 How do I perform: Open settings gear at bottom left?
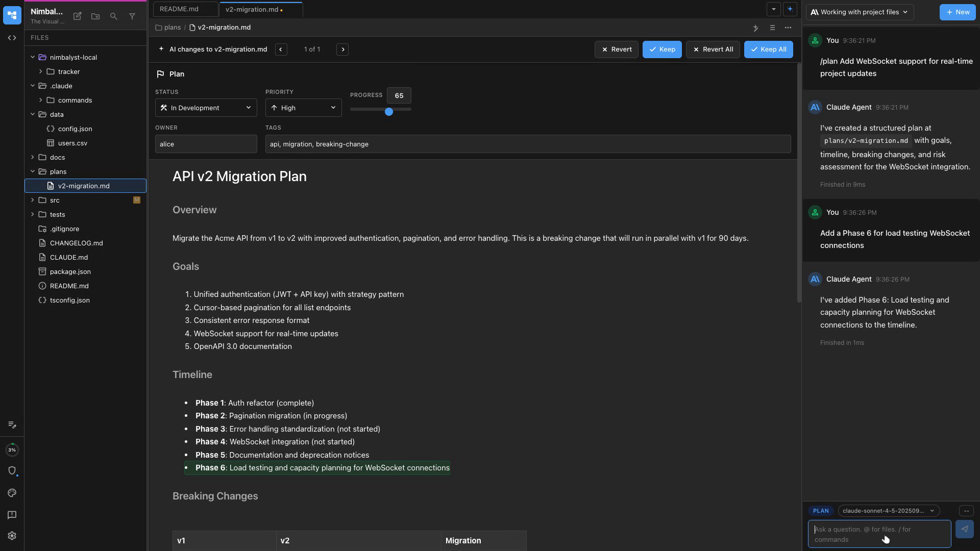click(x=12, y=536)
